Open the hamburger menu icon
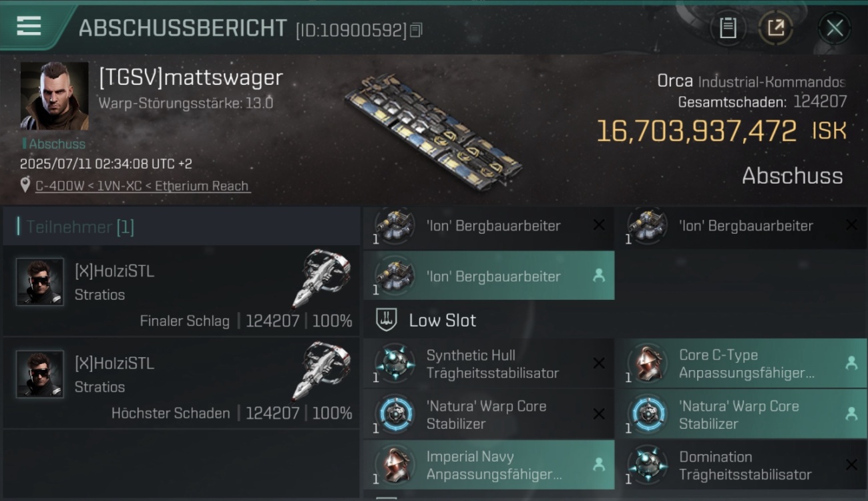 pyautogui.click(x=29, y=25)
